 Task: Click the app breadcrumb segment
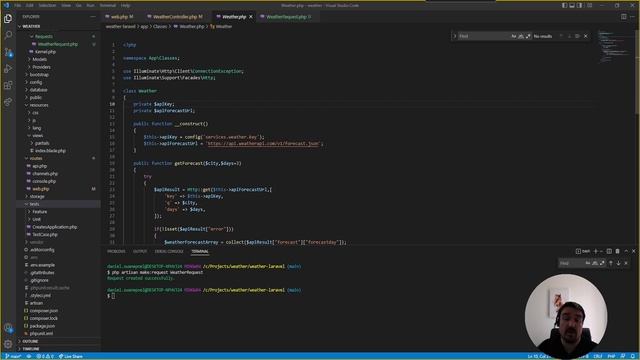[144, 27]
